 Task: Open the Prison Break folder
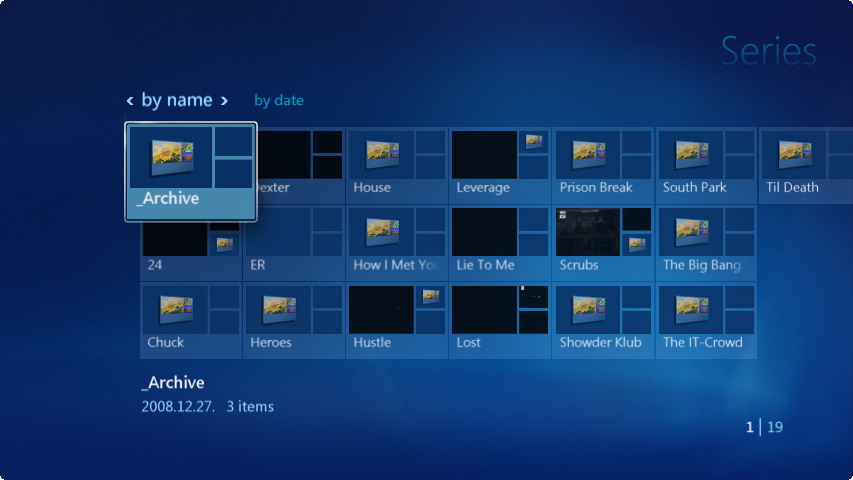[x=604, y=165]
